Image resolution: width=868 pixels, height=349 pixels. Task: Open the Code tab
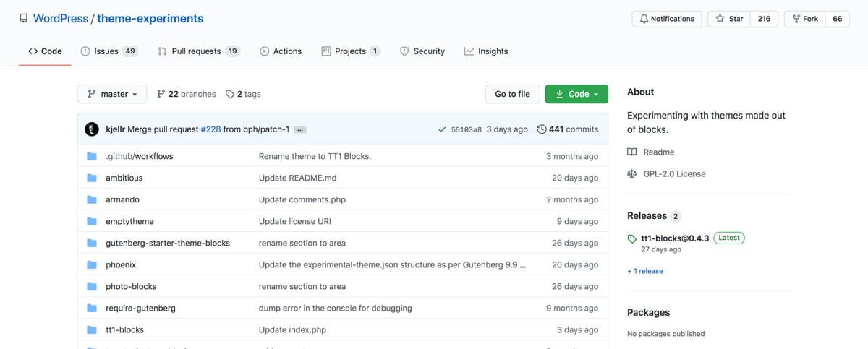pos(45,51)
